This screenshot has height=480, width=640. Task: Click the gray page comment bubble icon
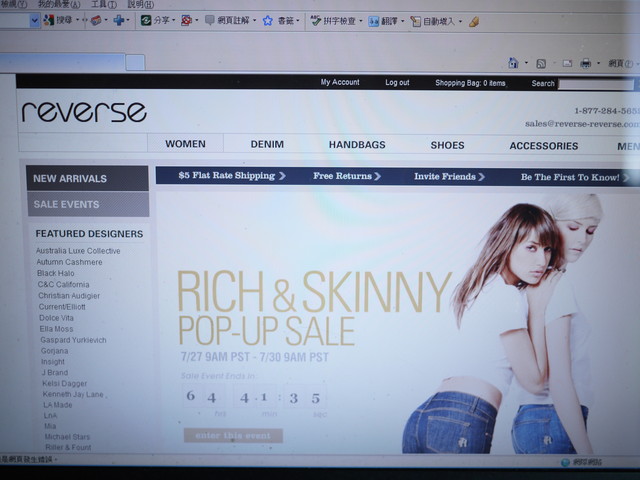pos(209,20)
